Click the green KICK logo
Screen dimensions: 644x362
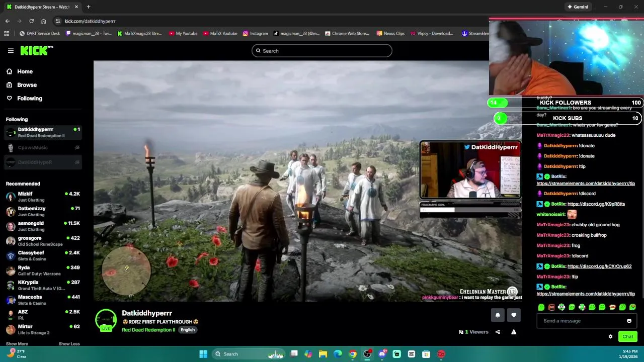pos(36,50)
